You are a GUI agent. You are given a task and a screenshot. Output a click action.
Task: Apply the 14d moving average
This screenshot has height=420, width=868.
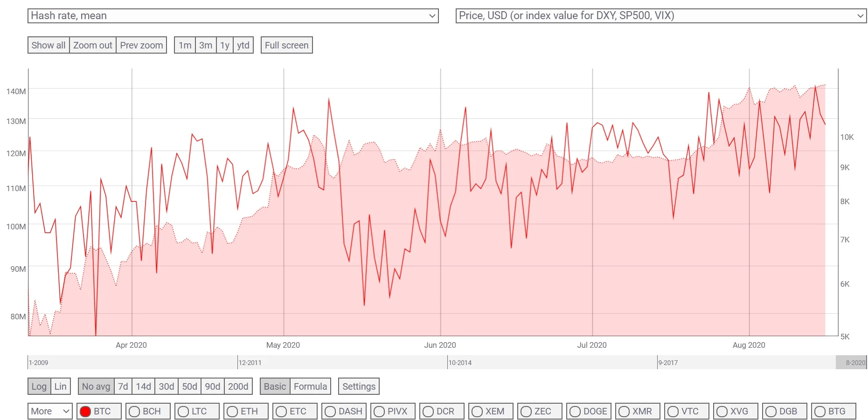(x=144, y=386)
